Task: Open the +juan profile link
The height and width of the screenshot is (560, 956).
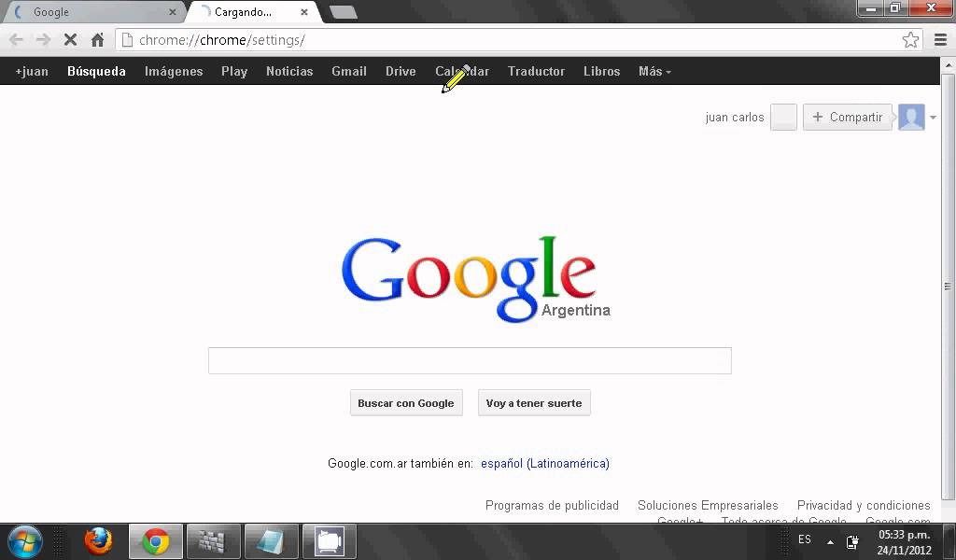Action: (32, 71)
